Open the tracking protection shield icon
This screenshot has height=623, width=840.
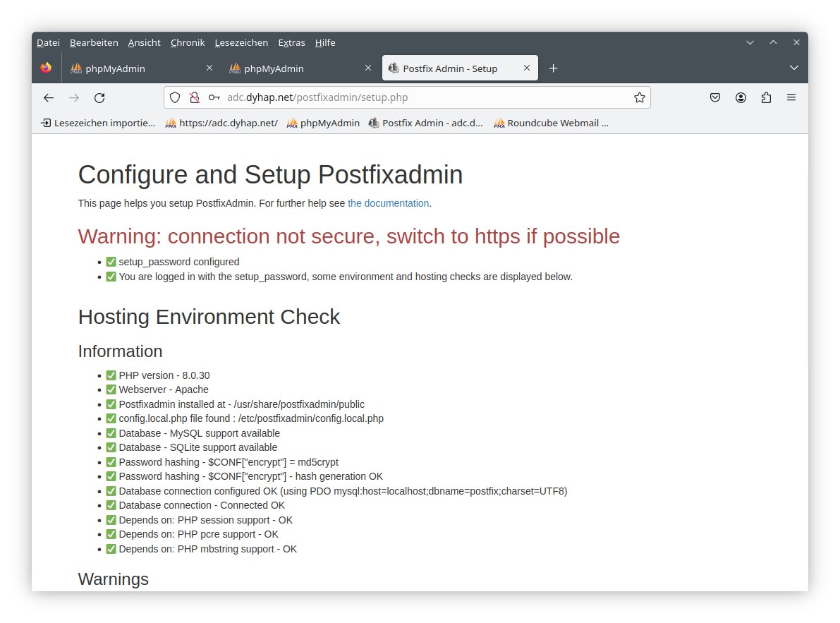click(175, 98)
